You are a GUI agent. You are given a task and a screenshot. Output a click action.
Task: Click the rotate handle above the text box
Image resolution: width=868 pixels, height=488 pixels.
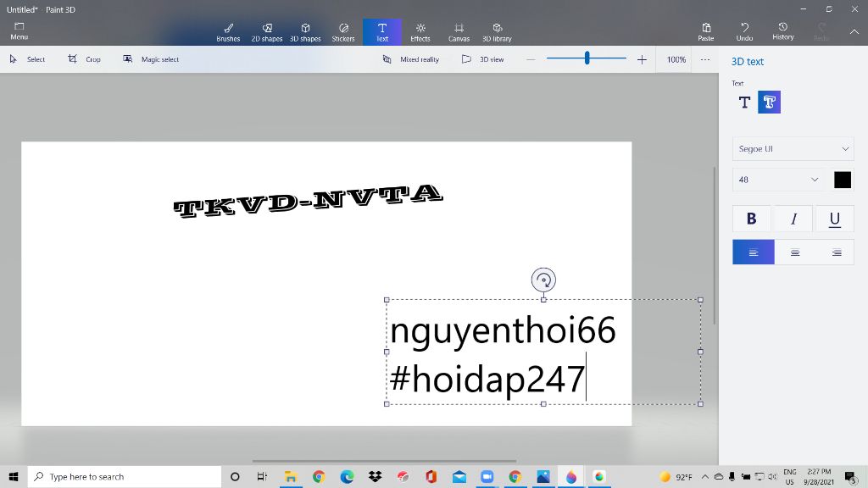point(543,280)
